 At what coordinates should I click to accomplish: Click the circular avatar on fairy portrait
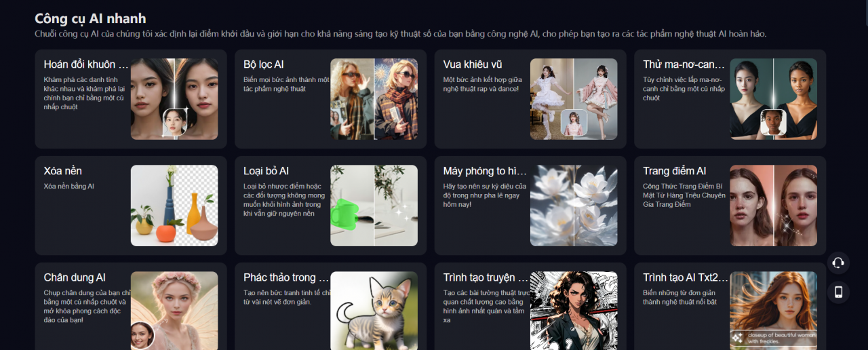pyautogui.click(x=142, y=335)
